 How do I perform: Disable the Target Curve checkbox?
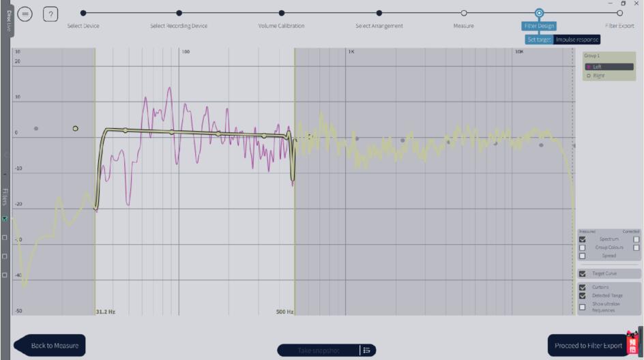583,273
